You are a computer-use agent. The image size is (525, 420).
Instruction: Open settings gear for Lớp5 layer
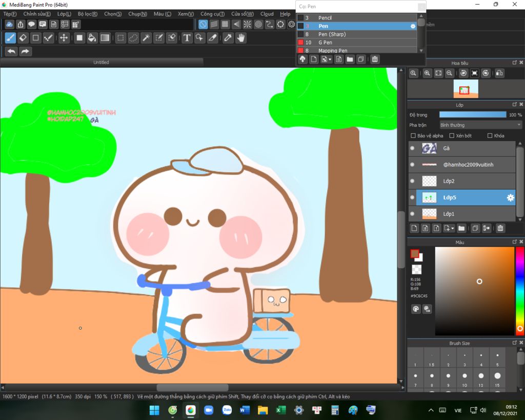tap(510, 197)
